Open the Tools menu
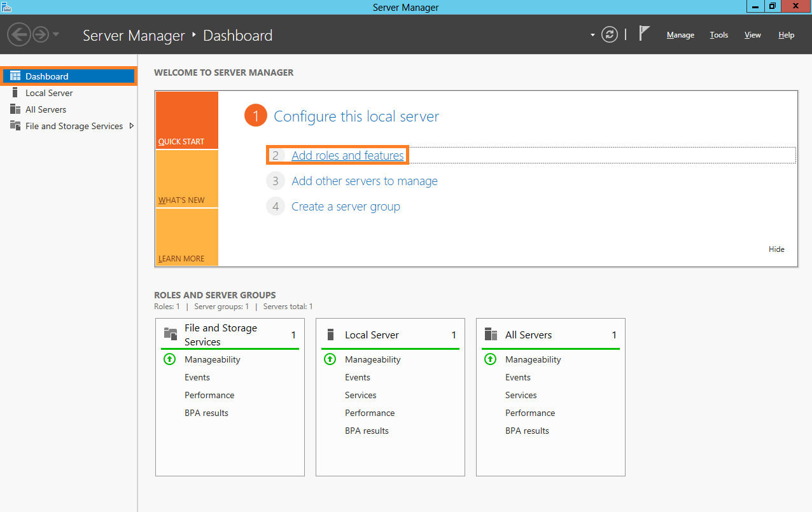Screen dimensions: 812x512 click(x=718, y=35)
